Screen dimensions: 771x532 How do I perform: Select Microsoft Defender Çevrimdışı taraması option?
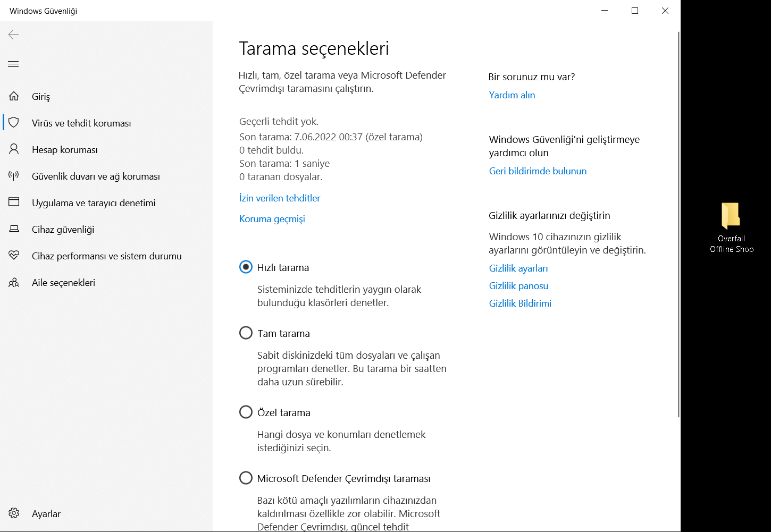pos(246,478)
